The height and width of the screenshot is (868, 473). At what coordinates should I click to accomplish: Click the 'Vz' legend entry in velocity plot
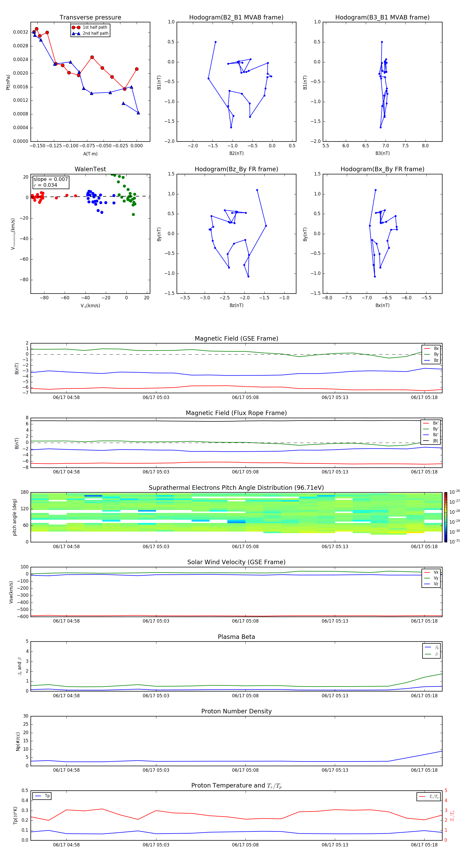(x=431, y=584)
